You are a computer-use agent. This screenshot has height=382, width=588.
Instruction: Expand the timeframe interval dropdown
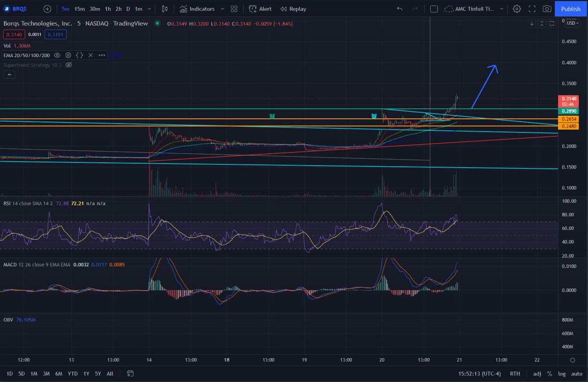coord(149,9)
